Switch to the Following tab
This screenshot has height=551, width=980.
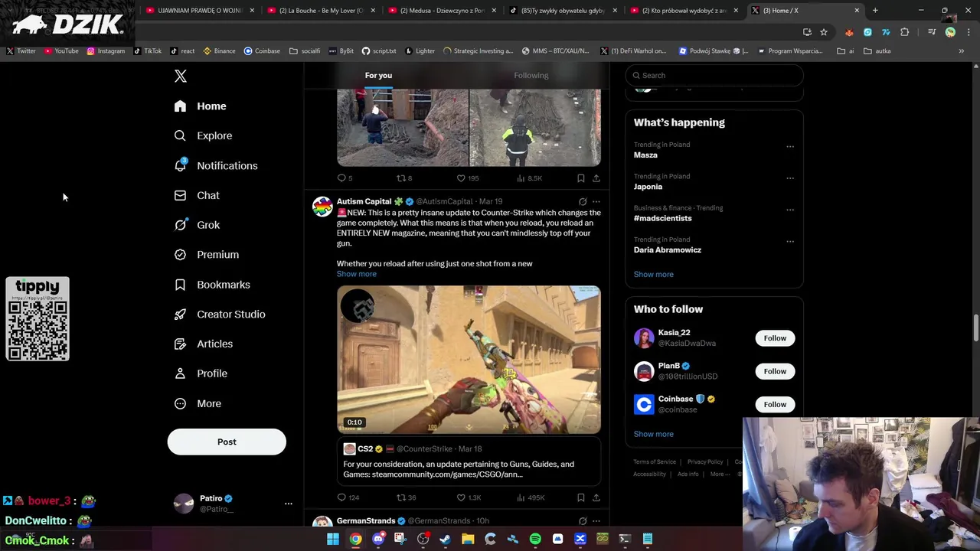point(531,75)
